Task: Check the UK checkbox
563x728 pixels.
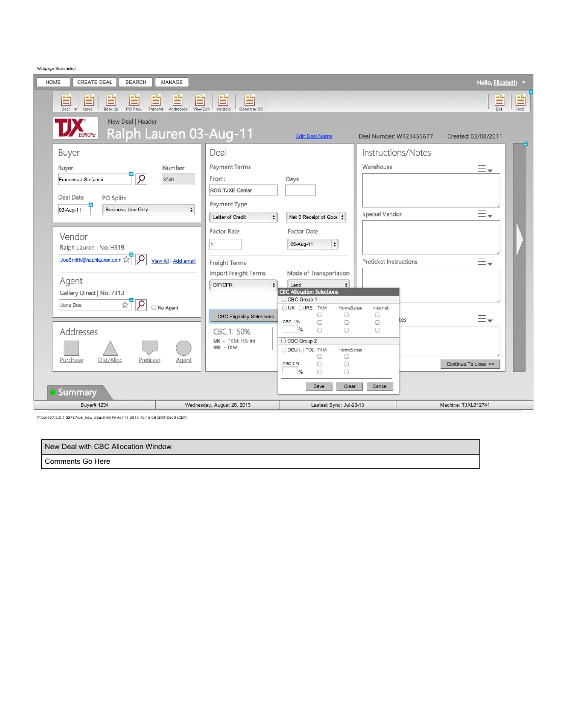Action: tap(284, 308)
